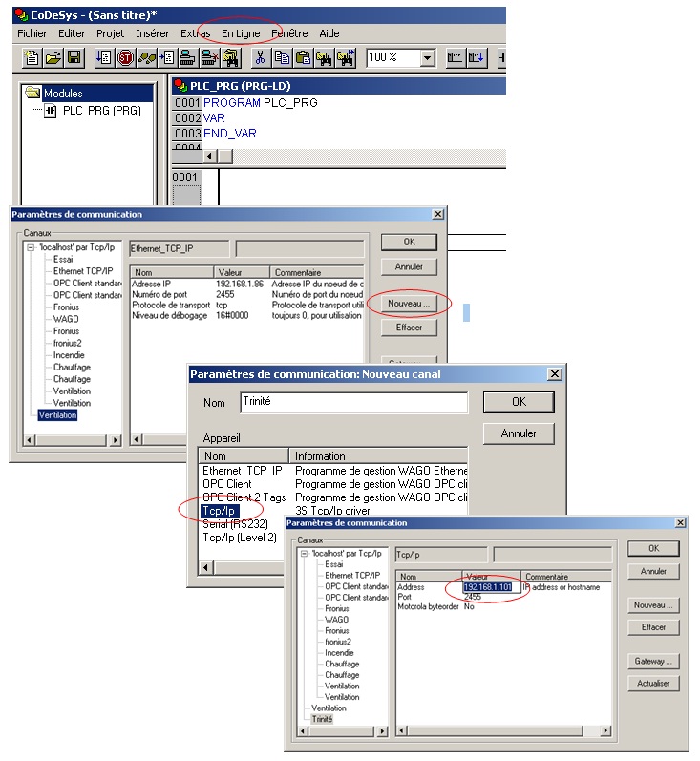Open the Insérer menu
Image resolution: width=700 pixels, height=761 pixels.
(x=153, y=33)
